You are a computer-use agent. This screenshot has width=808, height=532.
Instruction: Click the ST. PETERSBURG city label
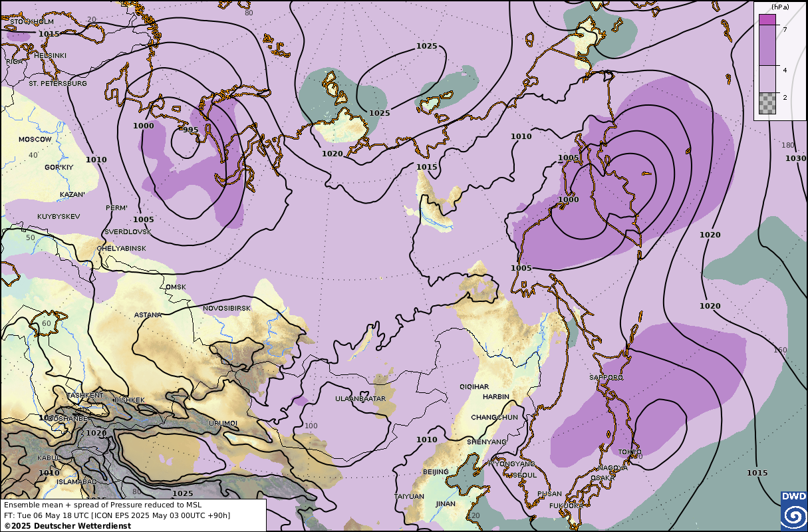pyautogui.click(x=58, y=84)
